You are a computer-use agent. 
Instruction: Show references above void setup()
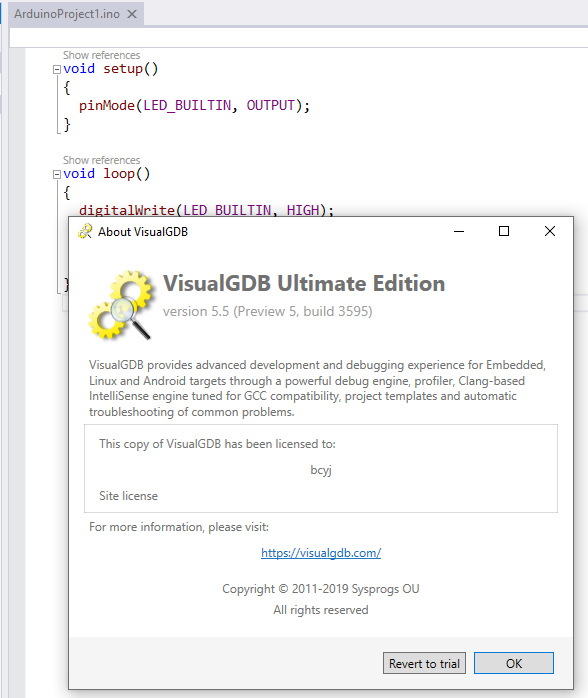[x=101, y=55]
